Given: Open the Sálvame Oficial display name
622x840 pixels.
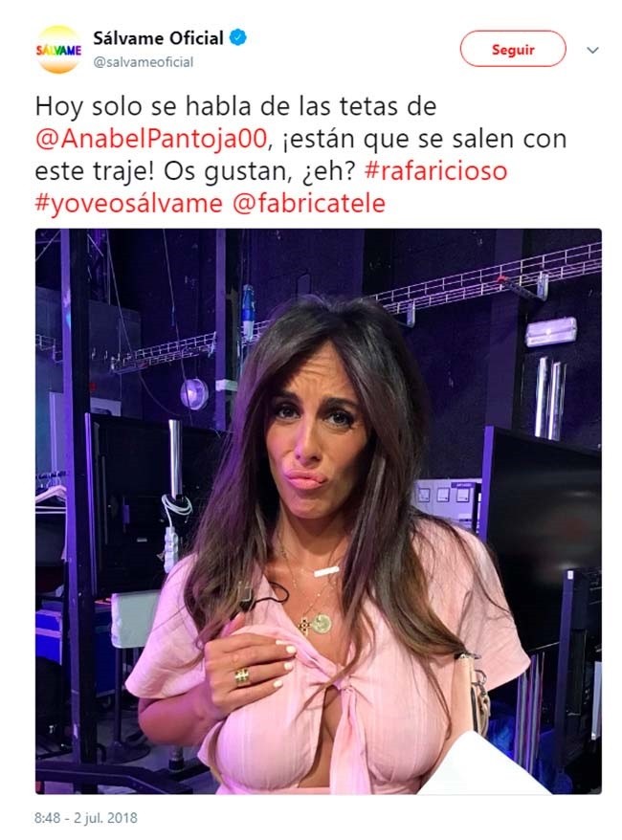Looking at the screenshot, I should coord(158,38).
